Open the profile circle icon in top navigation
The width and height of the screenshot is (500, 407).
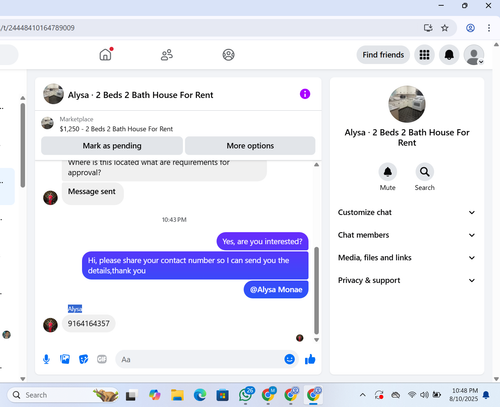click(228, 55)
